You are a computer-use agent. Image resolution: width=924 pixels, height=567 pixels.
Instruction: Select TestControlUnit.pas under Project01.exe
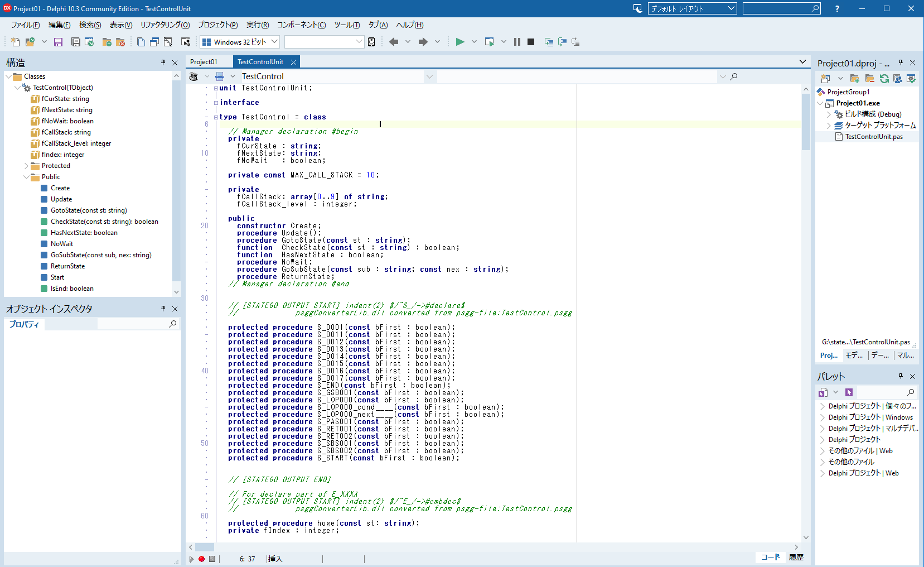point(873,136)
